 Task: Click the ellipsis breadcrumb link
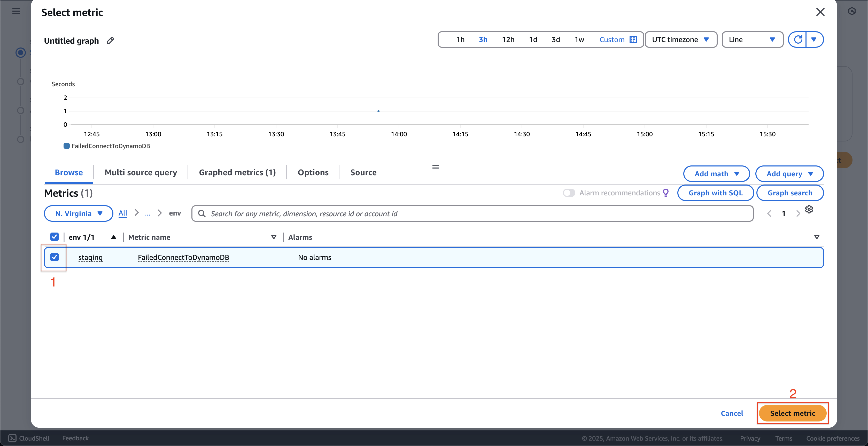148,213
